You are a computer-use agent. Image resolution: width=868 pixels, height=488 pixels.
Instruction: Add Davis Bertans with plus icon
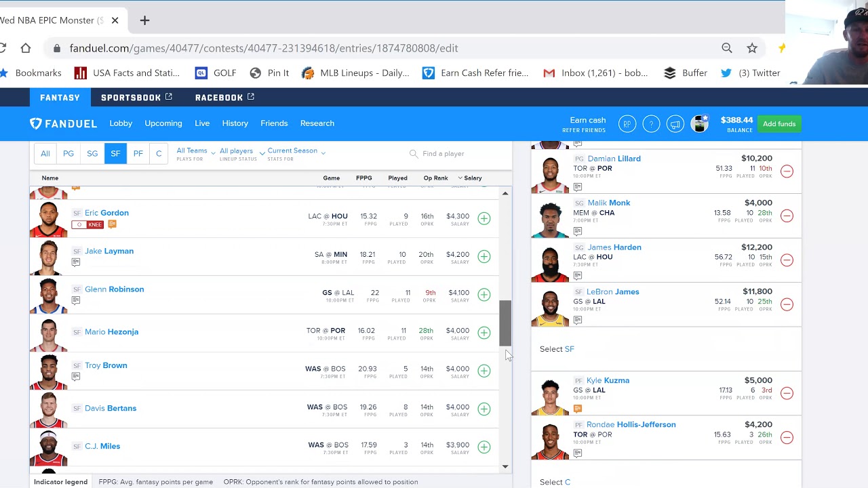tap(484, 409)
